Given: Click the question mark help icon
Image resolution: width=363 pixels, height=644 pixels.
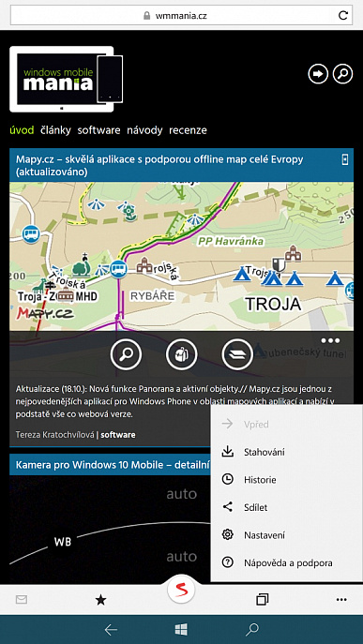Looking at the screenshot, I should pos(227,562).
